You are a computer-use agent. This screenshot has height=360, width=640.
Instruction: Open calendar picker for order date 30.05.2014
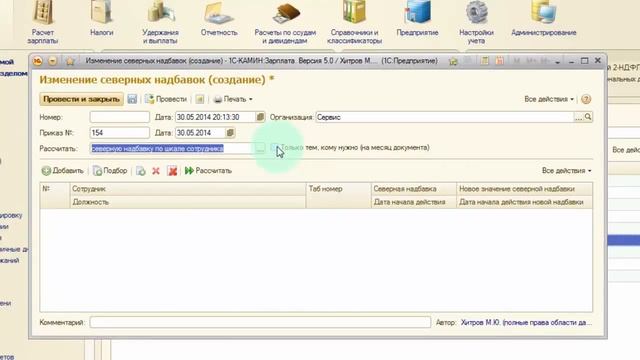(x=230, y=133)
